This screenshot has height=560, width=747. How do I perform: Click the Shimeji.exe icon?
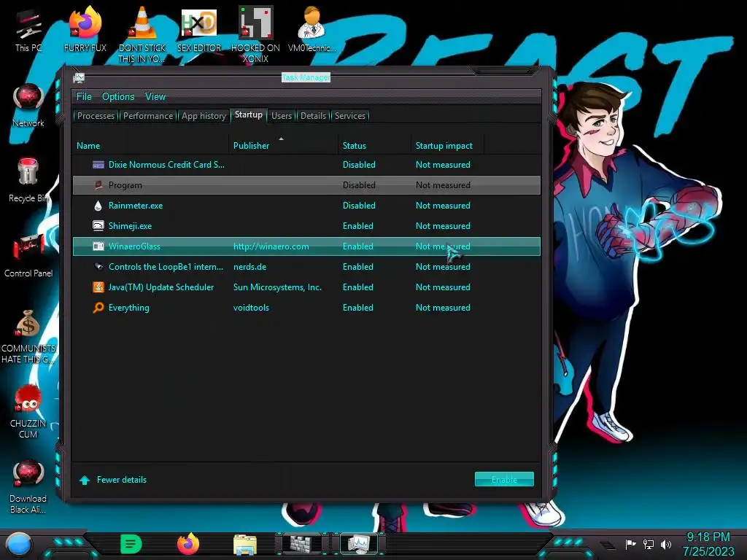tap(98, 226)
